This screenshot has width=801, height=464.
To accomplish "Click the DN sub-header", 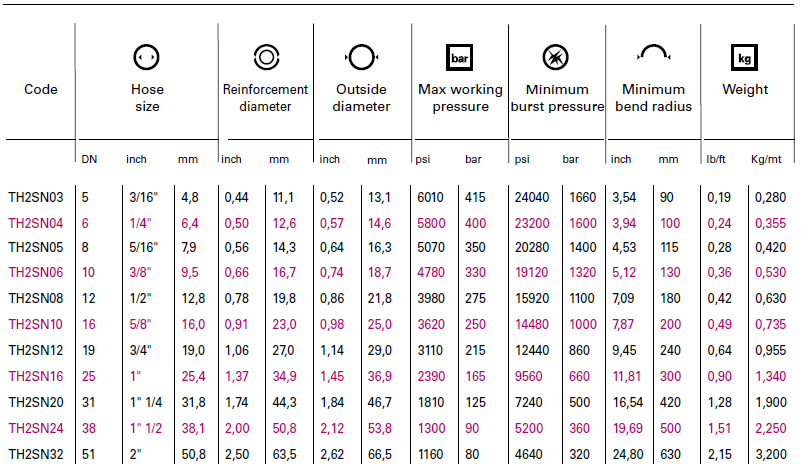I will coord(89,159).
